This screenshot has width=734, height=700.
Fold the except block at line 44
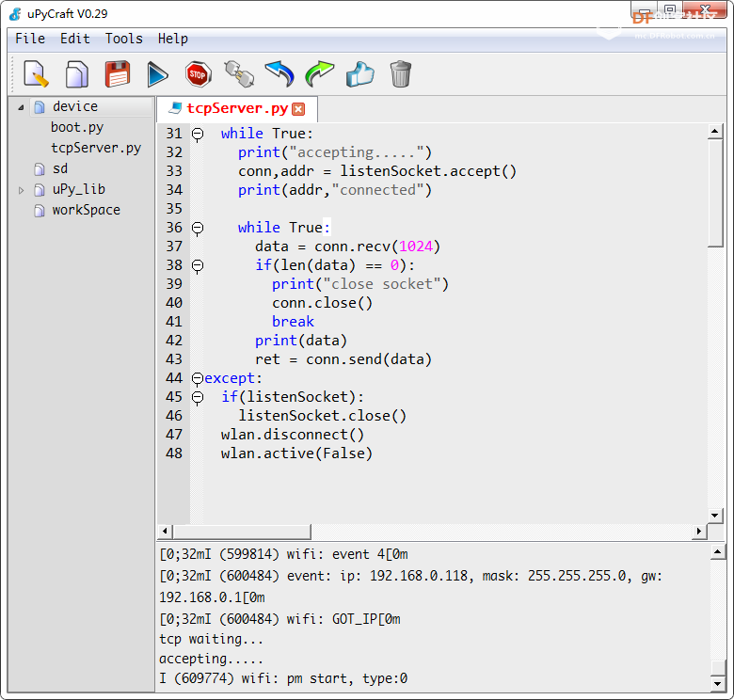click(x=198, y=378)
